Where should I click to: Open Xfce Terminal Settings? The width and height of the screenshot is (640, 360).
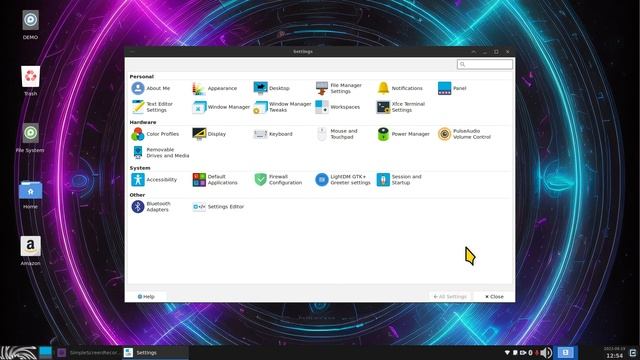coord(401,107)
